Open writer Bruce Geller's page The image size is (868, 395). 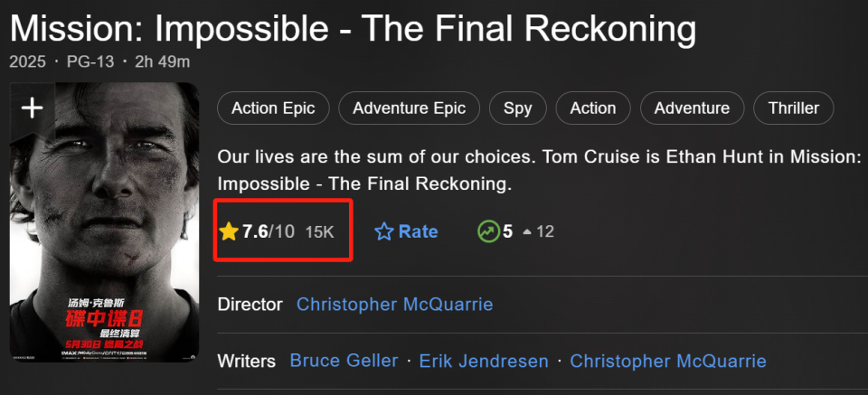[344, 361]
